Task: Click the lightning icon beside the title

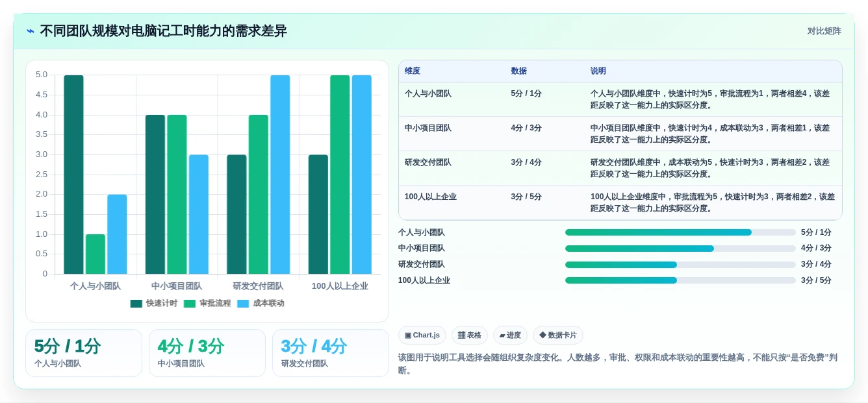Action: click(31, 31)
